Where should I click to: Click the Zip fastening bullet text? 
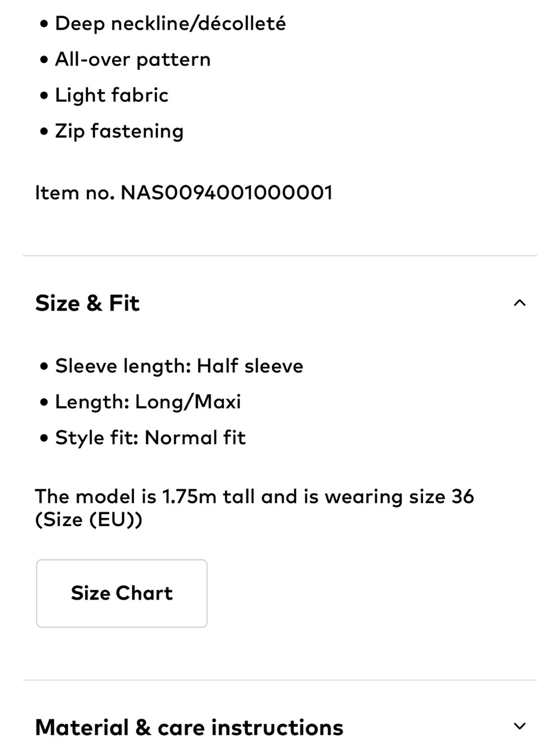pyautogui.click(x=119, y=131)
